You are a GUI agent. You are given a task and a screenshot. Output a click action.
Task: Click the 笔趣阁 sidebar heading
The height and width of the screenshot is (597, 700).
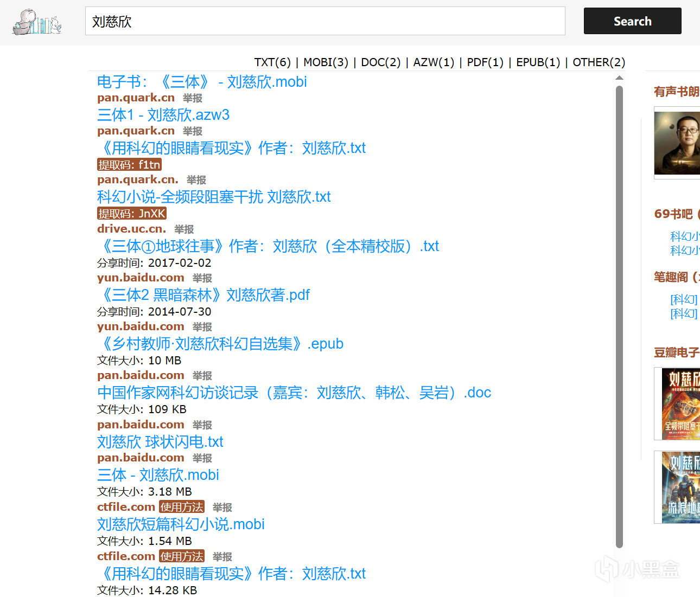tap(677, 277)
